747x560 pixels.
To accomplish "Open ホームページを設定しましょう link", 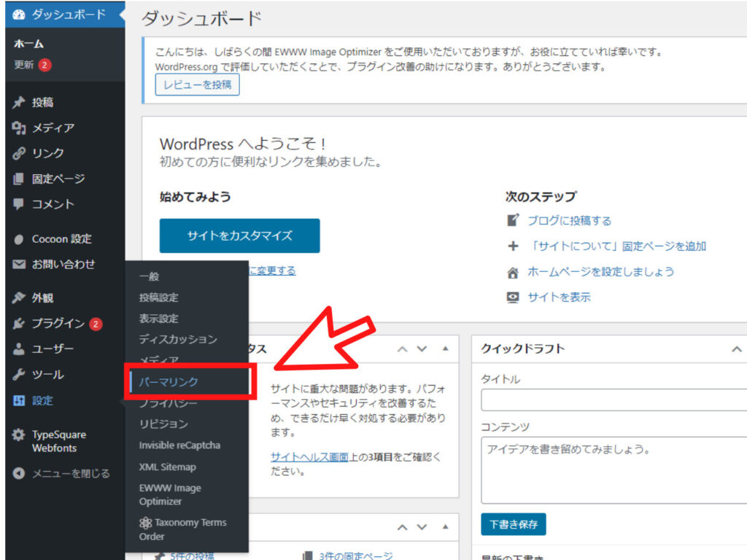I will (x=601, y=272).
